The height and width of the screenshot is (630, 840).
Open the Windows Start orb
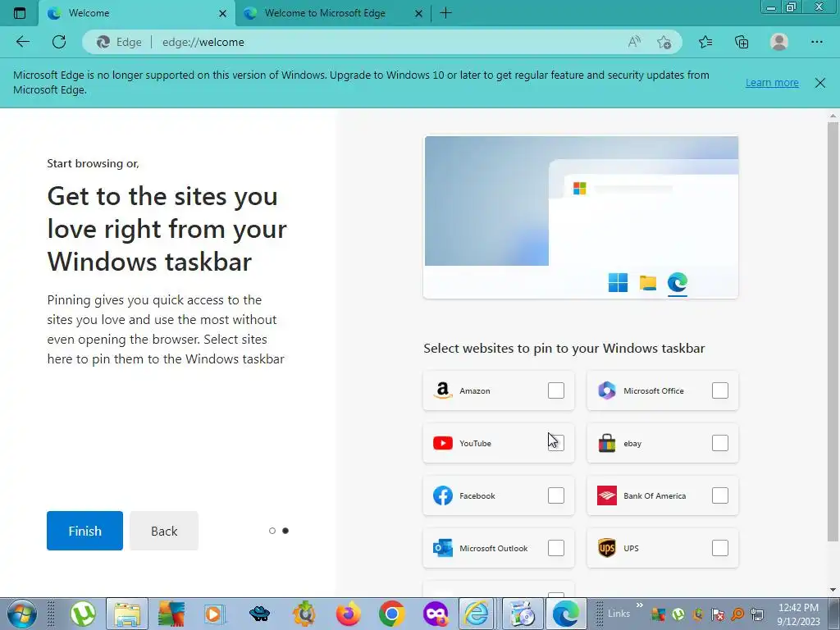(x=21, y=614)
